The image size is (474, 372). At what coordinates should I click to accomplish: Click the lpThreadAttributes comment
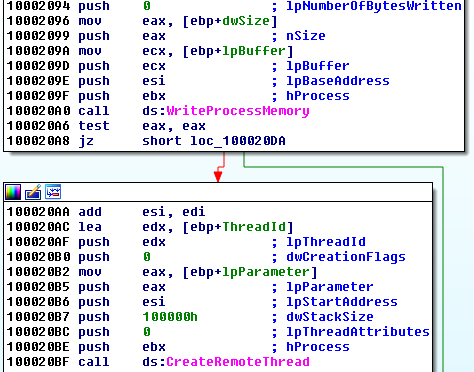pos(358,332)
